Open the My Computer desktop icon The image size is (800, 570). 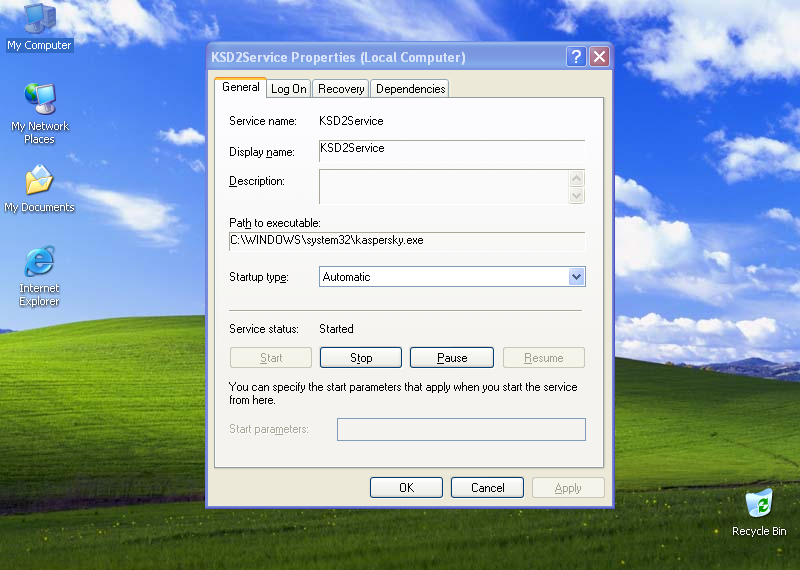(x=39, y=19)
